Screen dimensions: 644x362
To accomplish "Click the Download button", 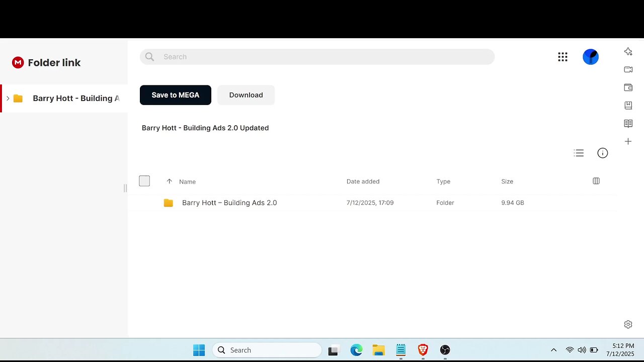I will pos(246,95).
